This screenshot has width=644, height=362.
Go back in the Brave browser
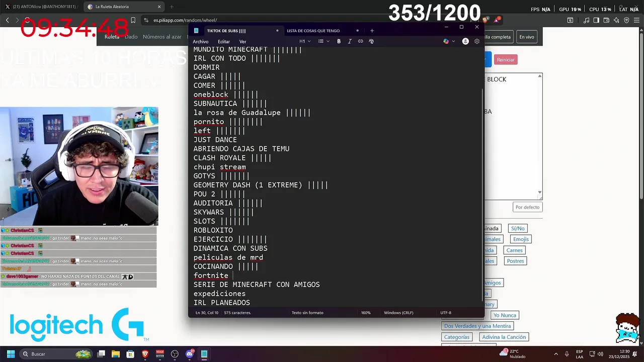[7, 20]
